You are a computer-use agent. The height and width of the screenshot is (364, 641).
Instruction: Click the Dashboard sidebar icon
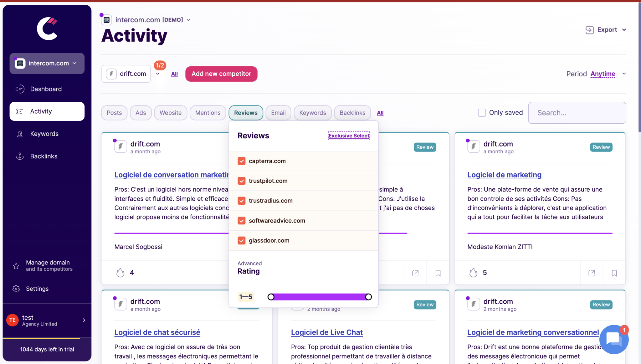20,89
